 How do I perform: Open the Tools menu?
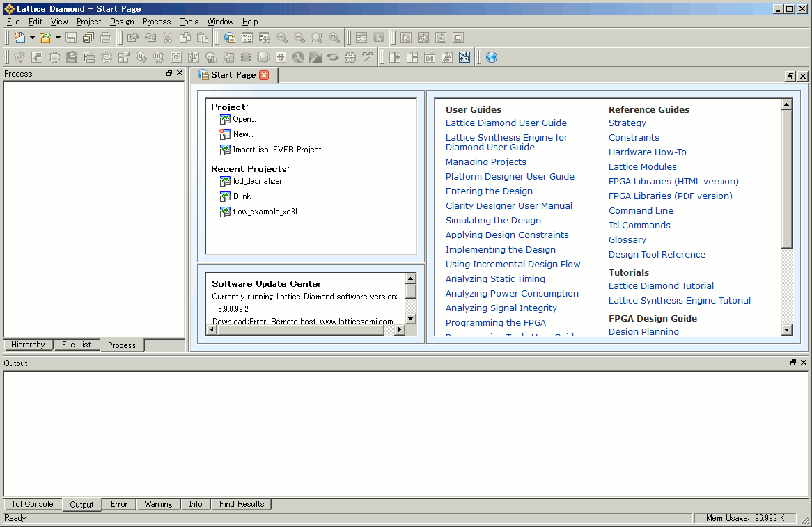tap(189, 22)
